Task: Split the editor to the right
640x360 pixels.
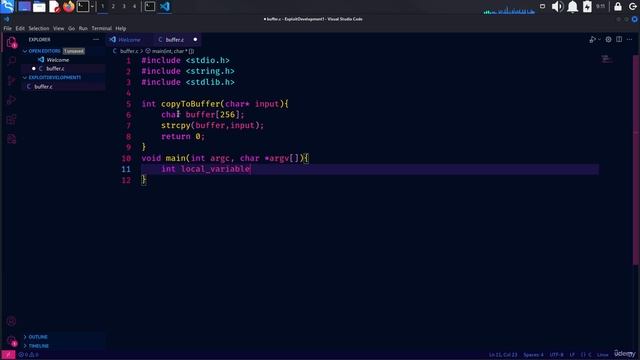Action: point(619,40)
